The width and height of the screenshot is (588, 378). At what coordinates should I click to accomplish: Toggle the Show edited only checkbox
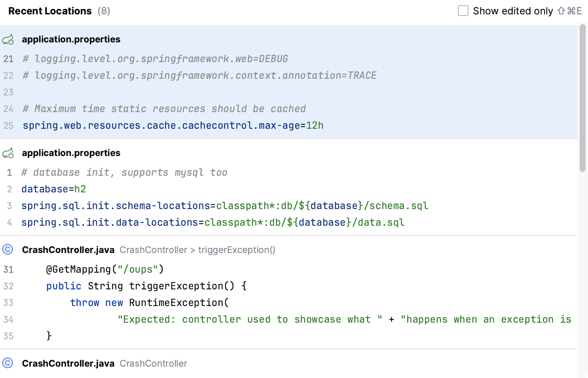click(x=463, y=11)
